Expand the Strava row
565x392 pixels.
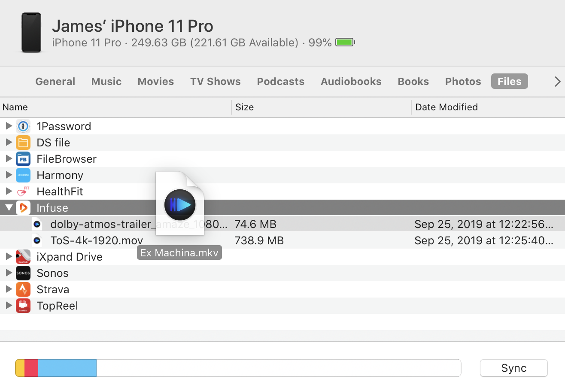pyautogui.click(x=9, y=289)
